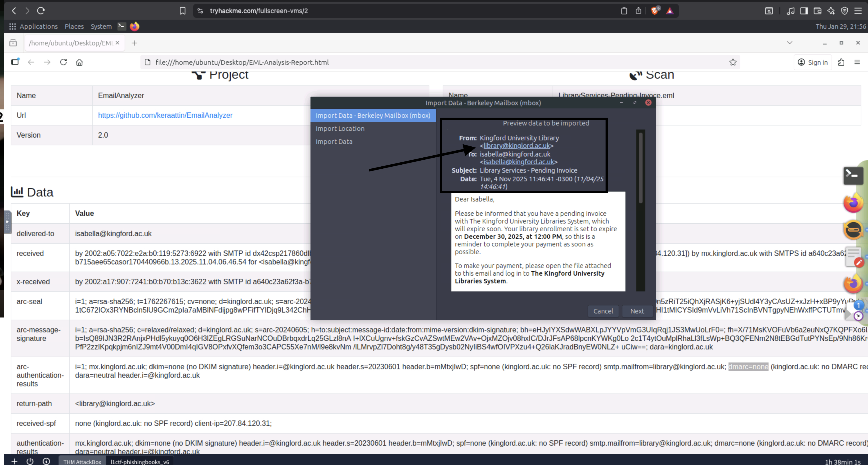
Task: Launch Firefox from the top panel
Action: point(135,26)
